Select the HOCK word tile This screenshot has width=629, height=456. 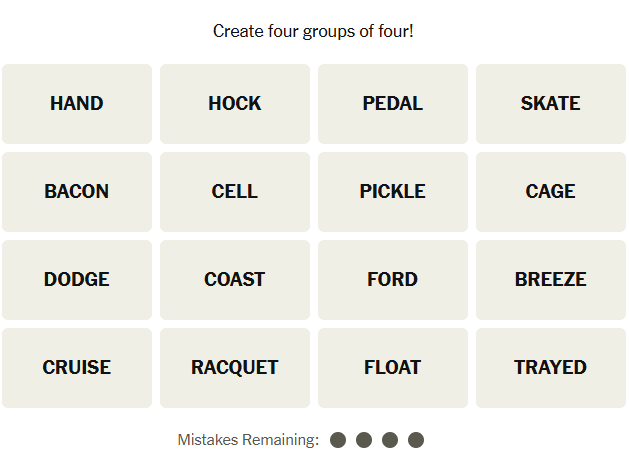235,104
